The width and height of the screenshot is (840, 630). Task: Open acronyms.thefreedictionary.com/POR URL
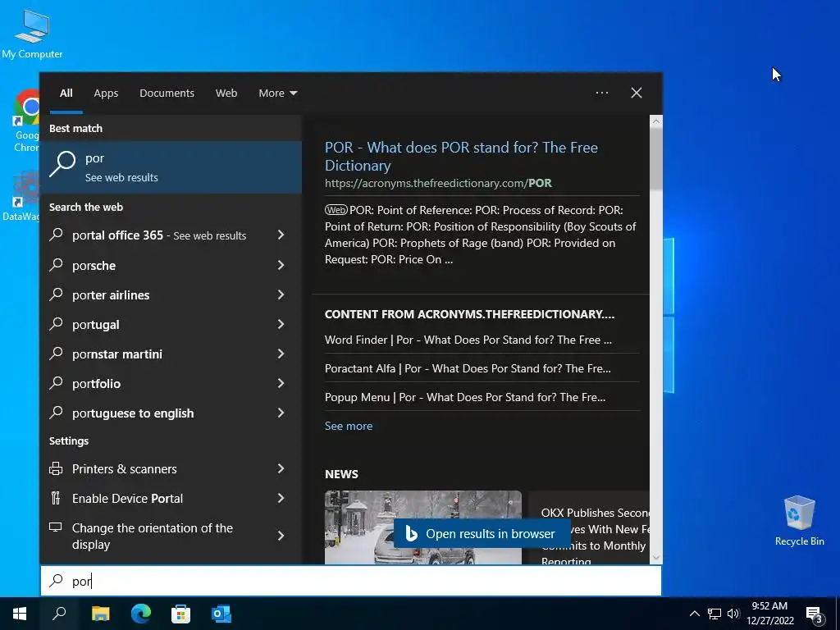pyautogui.click(x=438, y=183)
